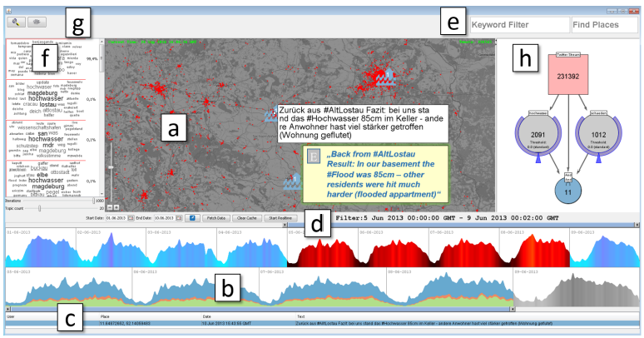Image resolution: width=644 pixels, height=338 pixels.
Task: Click the blue edit icon button beside Fetch Data
Action: coord(192,218)
